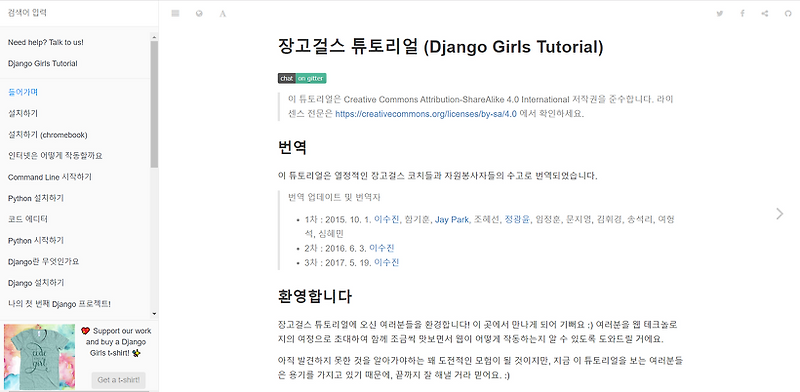Screen dimensions: 800x392
Task: Share the page on Twitter
Action: [x=719, y=13]
